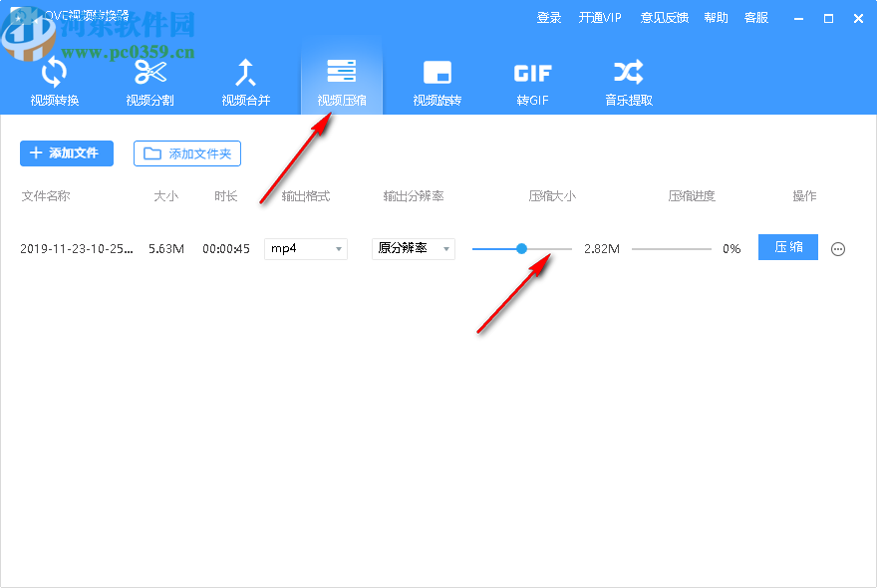
Task: Click the 登录 login menu item
Action: pos(549,17)
